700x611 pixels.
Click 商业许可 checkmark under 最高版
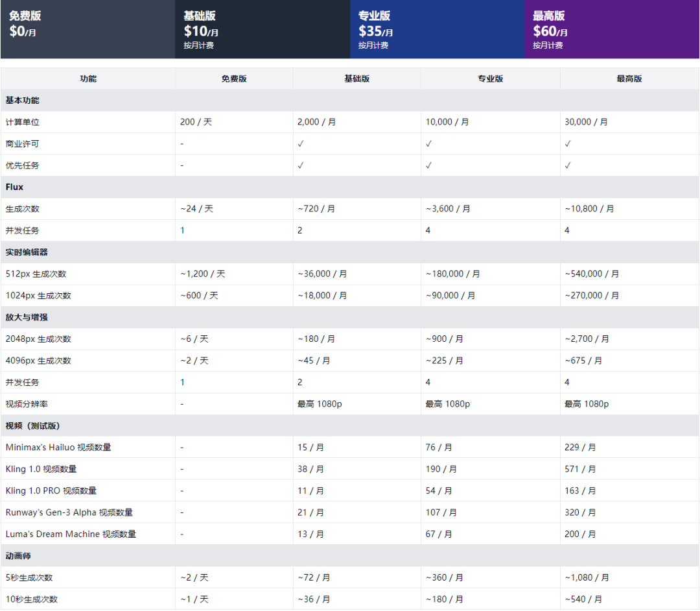[x=567, y=144]
